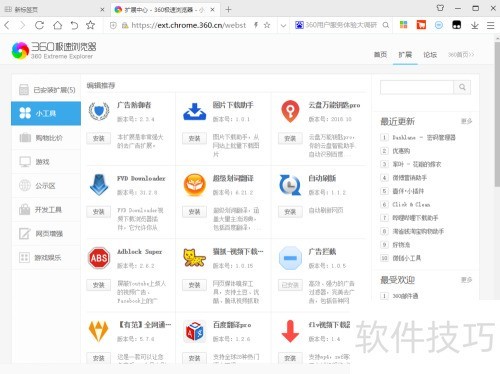
Task: Select the 购物比价 sidebar category
Action: click(46, 138)
